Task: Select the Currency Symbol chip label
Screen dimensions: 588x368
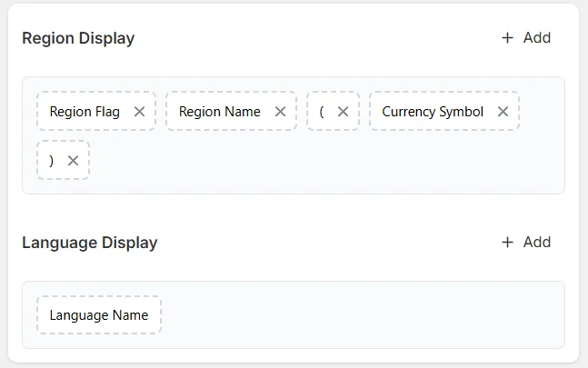Action: [x=433, y=111]
